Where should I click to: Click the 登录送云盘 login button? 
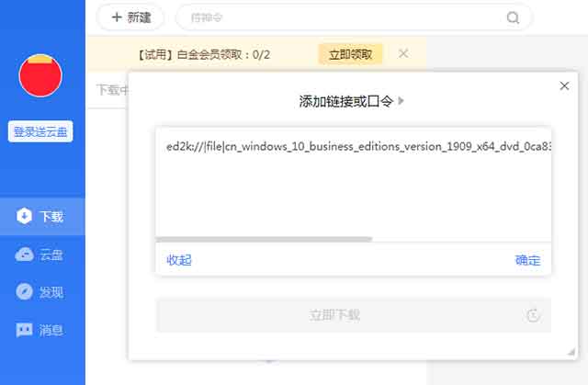40,131
